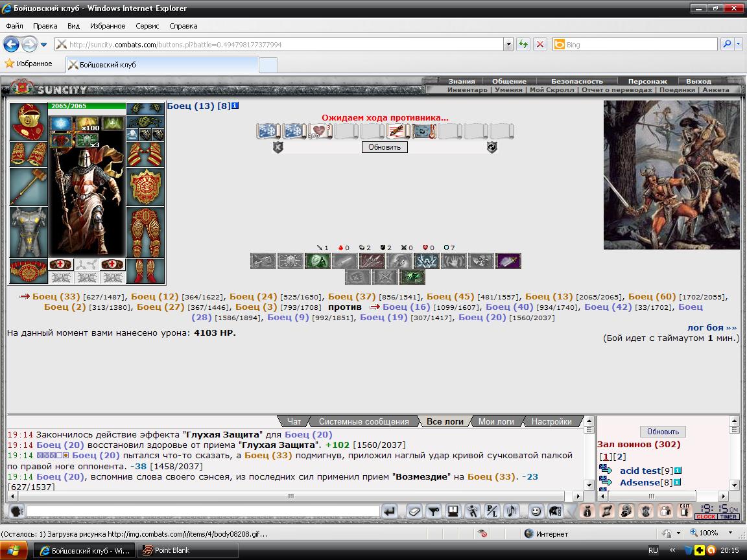Select the war hammer weapon slot
The image size is (747, 560).
click(29, 187)
